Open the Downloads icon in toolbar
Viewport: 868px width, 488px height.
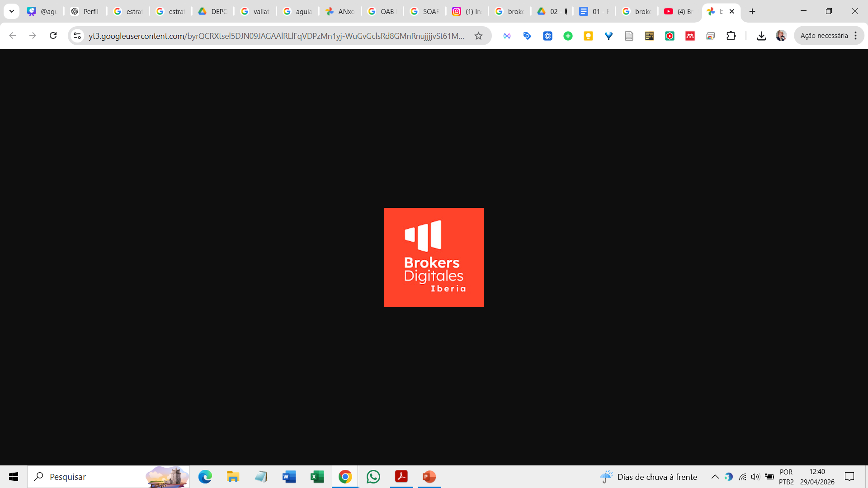tap(761, 36)
